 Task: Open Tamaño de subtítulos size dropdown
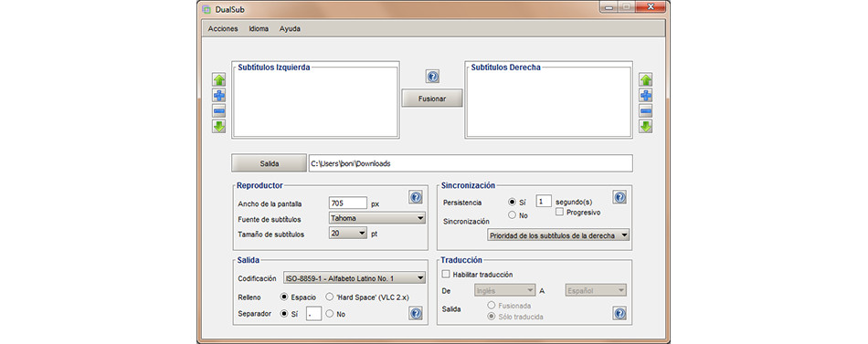348,234
